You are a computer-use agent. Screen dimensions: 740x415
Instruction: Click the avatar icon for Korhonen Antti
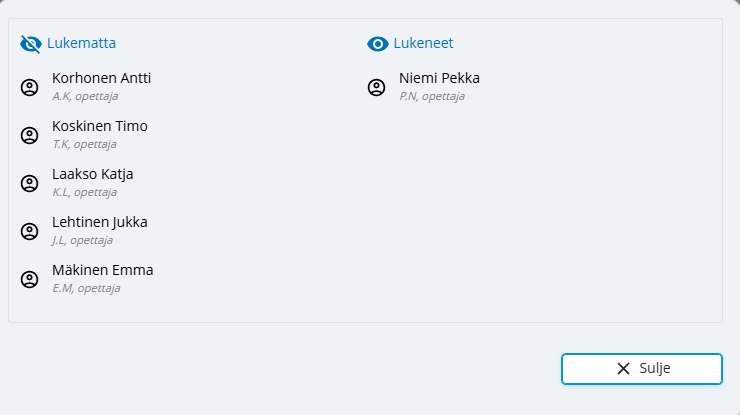(30, 87)
